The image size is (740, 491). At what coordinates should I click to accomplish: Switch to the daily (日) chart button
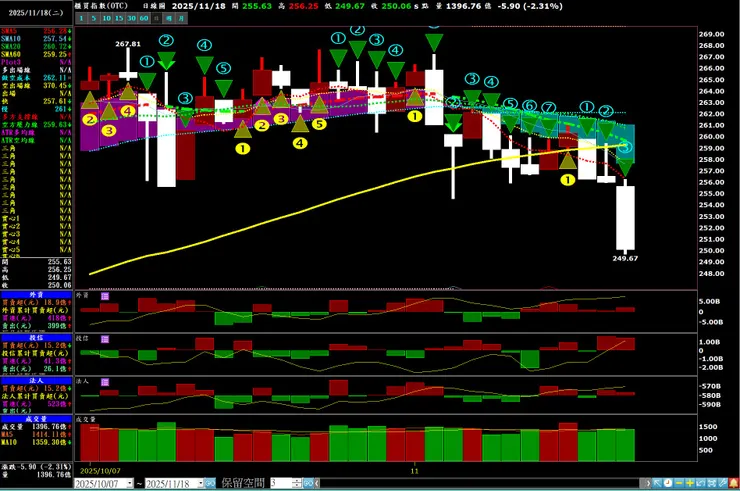point(156,18)
